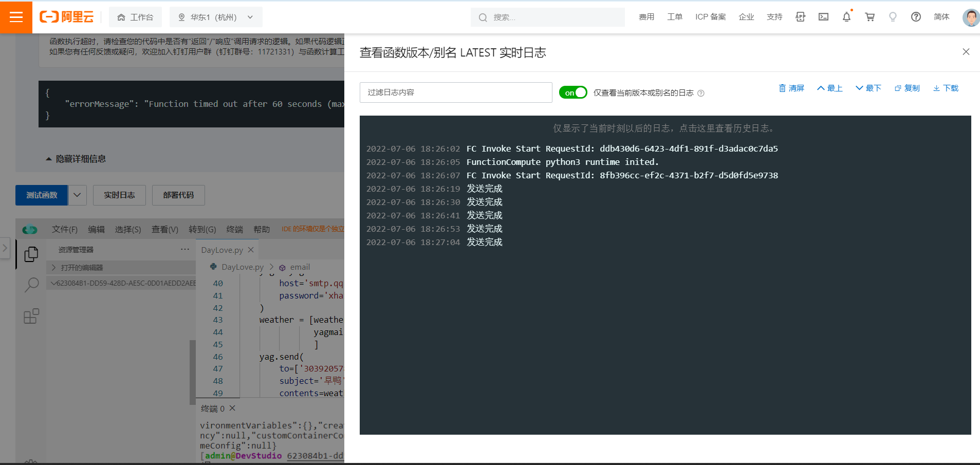Turn off the 仅查看当前版本或别名的日志 toggle
The image size is (980, 465).
[x=573, y=92]
